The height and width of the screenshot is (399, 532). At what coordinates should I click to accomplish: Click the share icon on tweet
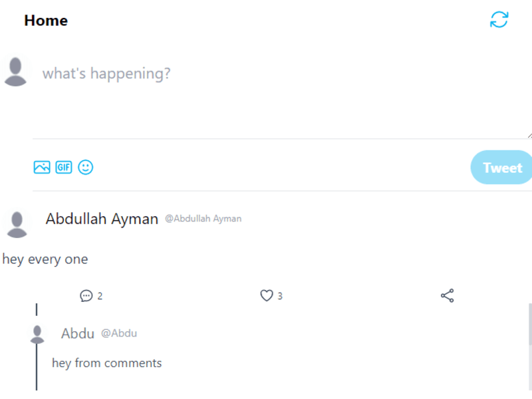pyautogui.click(x=447, y=295)
